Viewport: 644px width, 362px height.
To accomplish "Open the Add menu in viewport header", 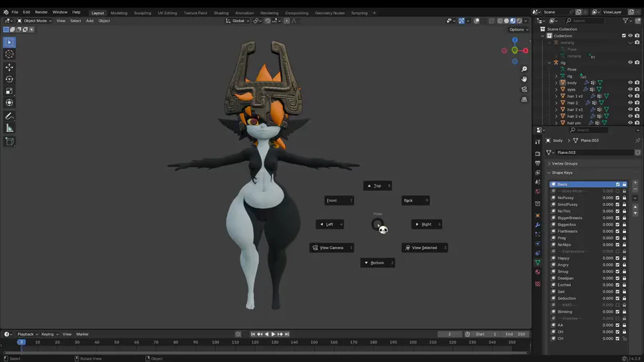I will pyautogui.click(x=89, y=21).
